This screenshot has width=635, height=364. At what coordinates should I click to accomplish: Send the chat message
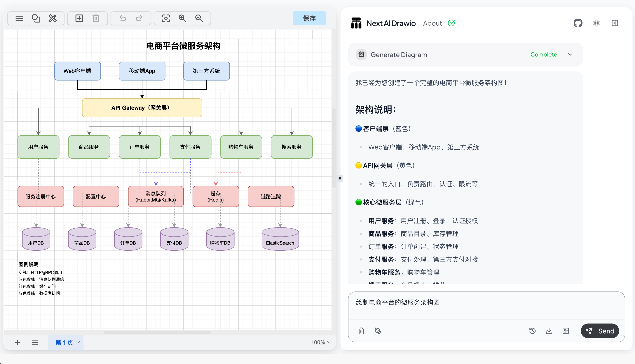(600, 331)
